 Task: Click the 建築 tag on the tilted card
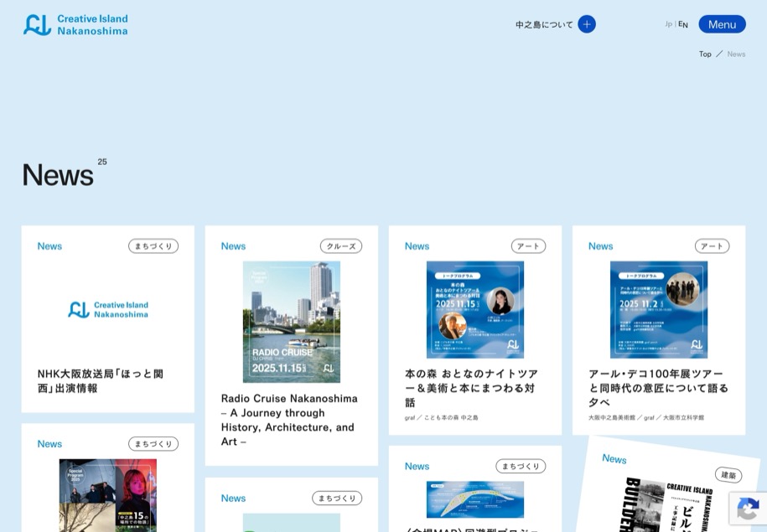(728, 475)
